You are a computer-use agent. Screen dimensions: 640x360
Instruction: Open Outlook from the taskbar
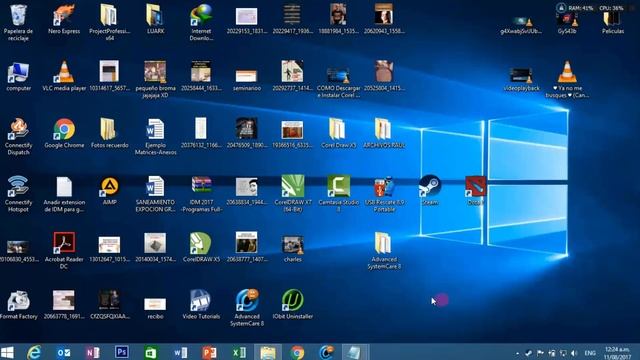pyautogui.click(x=64, y=352)
